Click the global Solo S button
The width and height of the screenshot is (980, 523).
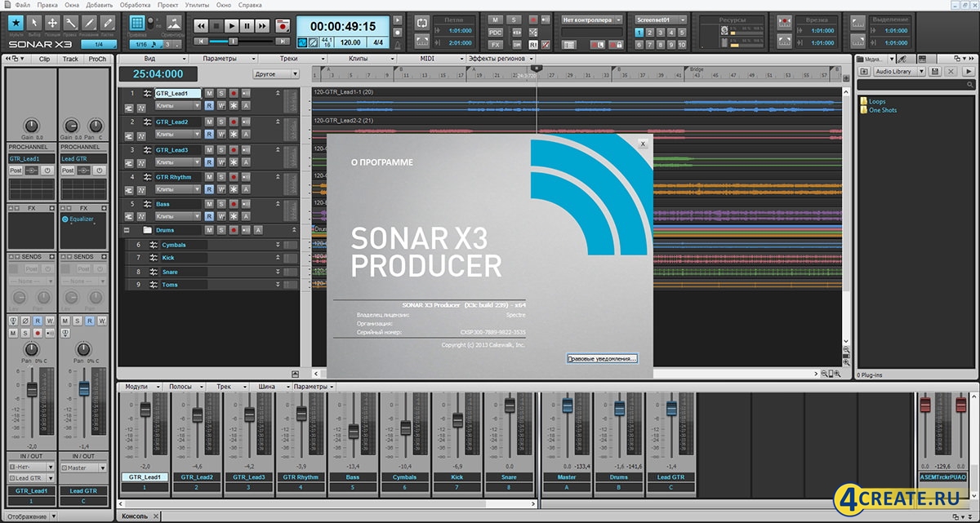pyautogui.click(x=515, y=20)
